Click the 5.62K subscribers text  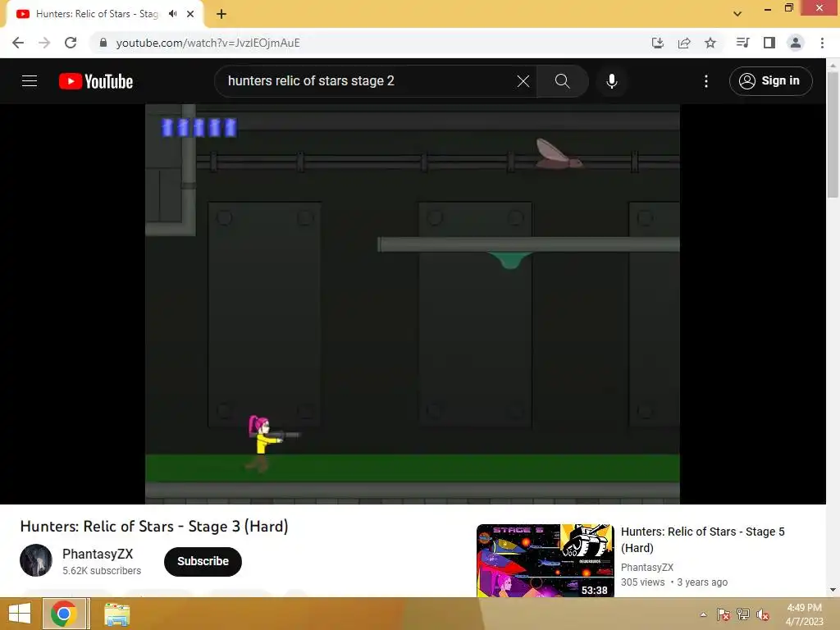click(x=102, y=571)
